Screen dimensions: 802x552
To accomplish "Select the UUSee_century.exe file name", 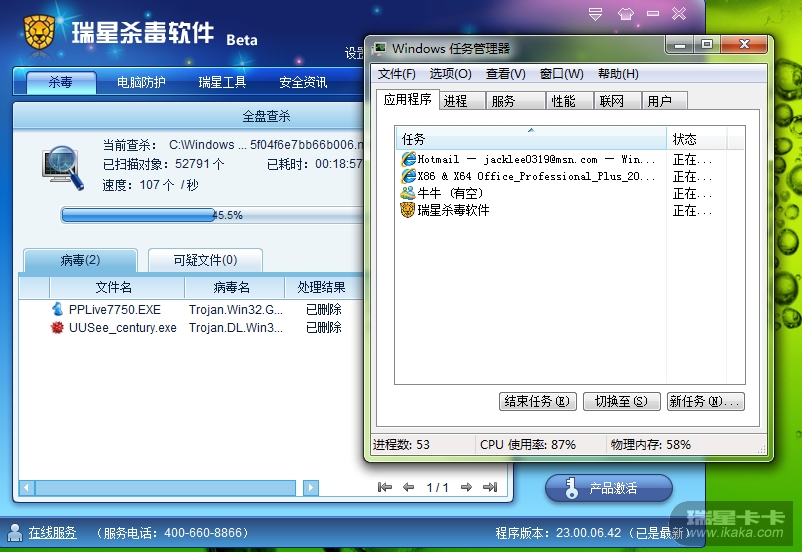I will (x=123, y=328).
